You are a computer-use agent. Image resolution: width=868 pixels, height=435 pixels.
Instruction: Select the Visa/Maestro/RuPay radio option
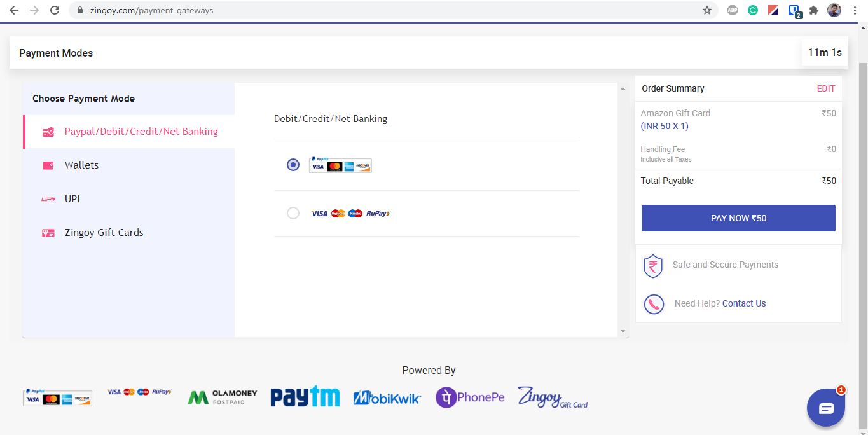tap(293, 212)
